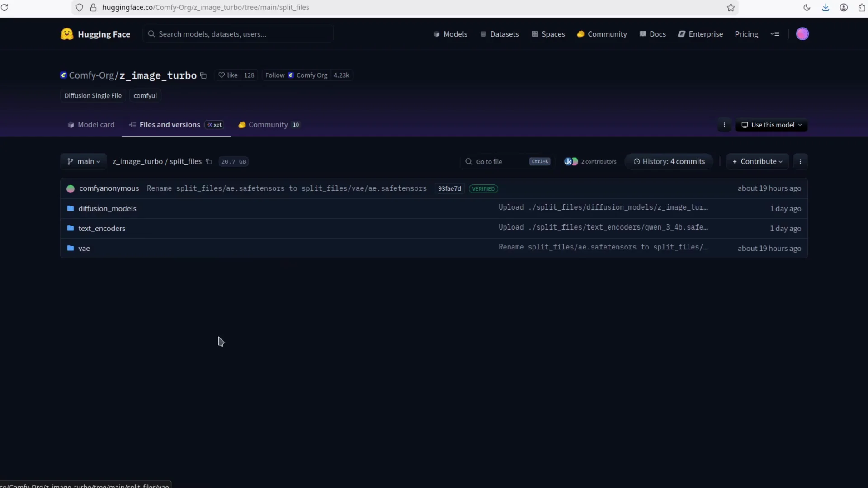This screenshot has width=868, height=488.
Task: Open comfyanonymous contributor profile
Action: 109,188
